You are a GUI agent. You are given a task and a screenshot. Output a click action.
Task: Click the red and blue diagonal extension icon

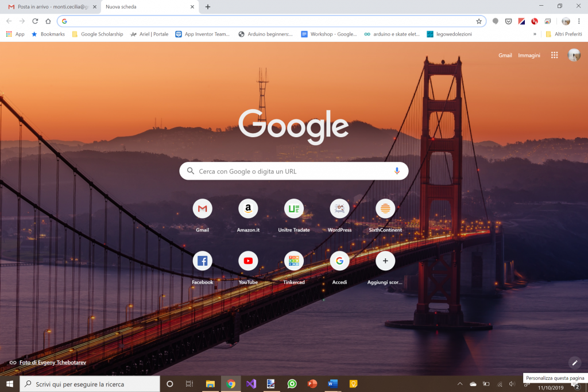tap(521, 21)
